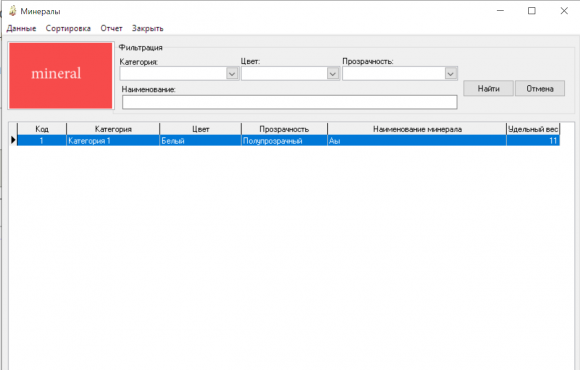Image resolution: width=580 pixels, height=370 pixels.
Task: Click the Наименование минерала column header
Action: pos(417,129)
